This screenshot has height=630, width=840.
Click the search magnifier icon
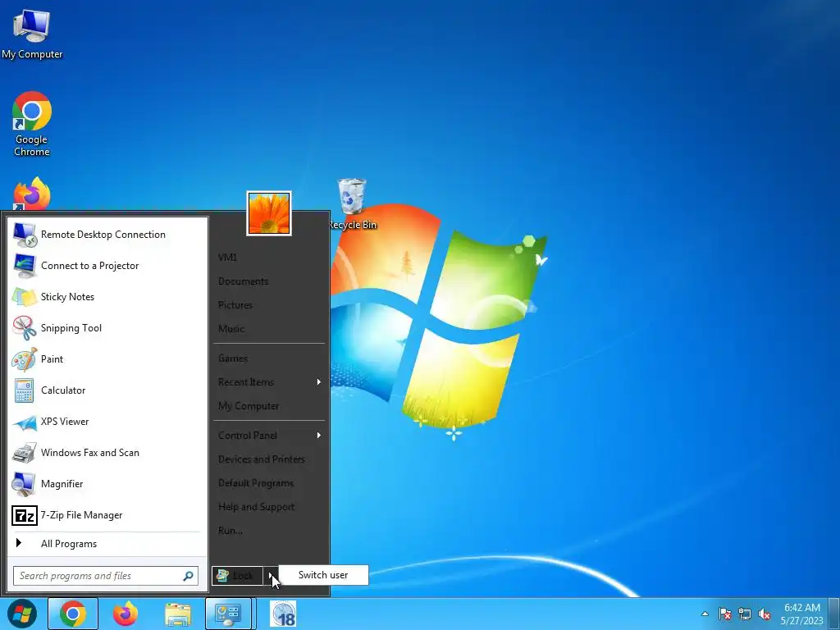click(188, 576)
